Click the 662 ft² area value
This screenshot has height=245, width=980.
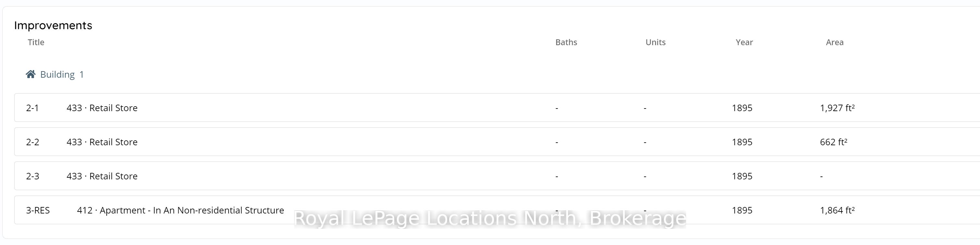pos(833,142)
